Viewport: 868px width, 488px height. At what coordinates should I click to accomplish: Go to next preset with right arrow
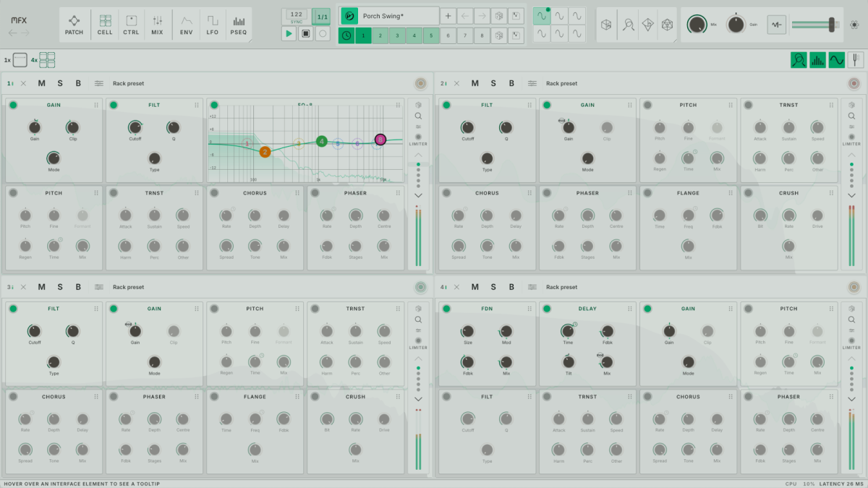click(482, 16)
